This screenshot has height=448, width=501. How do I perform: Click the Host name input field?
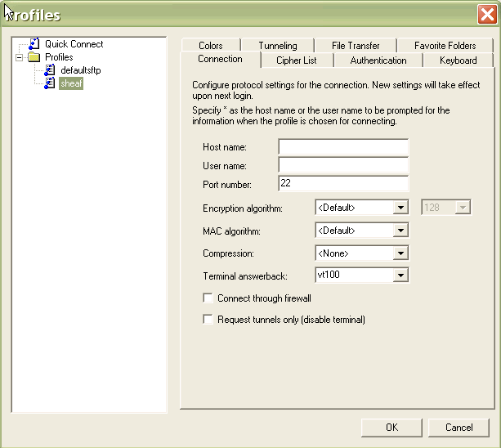(343, 146)
